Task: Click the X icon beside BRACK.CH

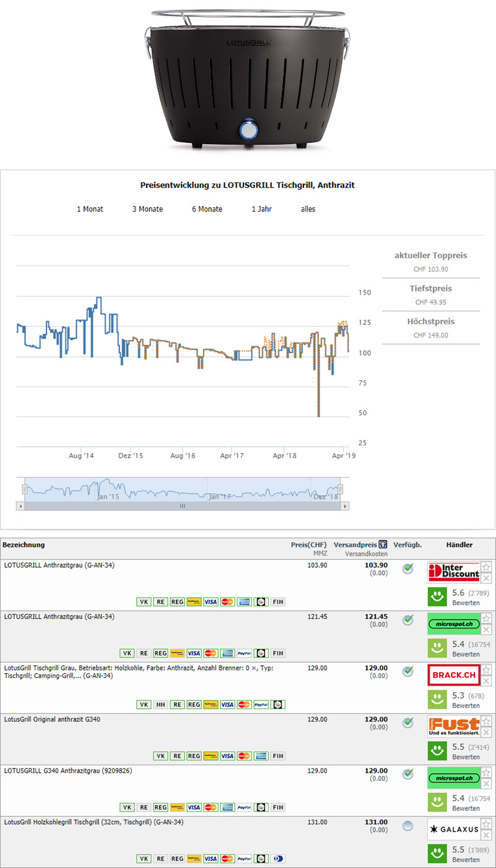Action: [x=487, y=681]
